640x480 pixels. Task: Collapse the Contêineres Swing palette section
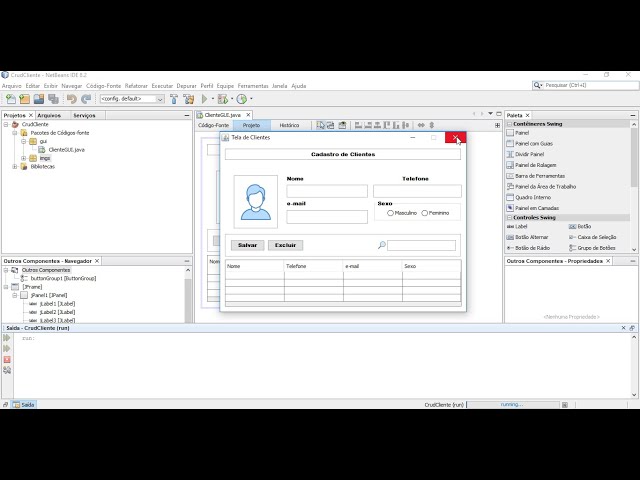coord(509,124)
